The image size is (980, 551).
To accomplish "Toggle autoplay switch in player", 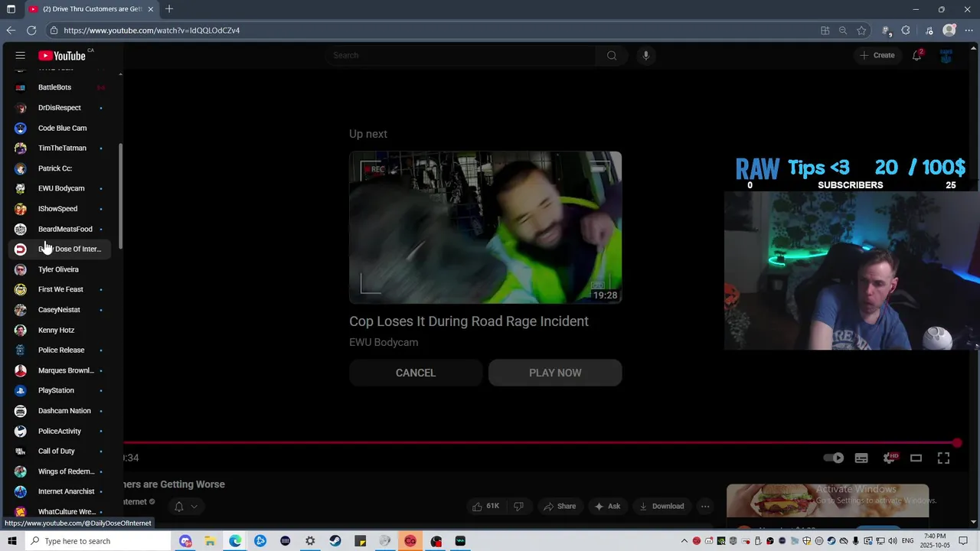I will click(834, 458).
